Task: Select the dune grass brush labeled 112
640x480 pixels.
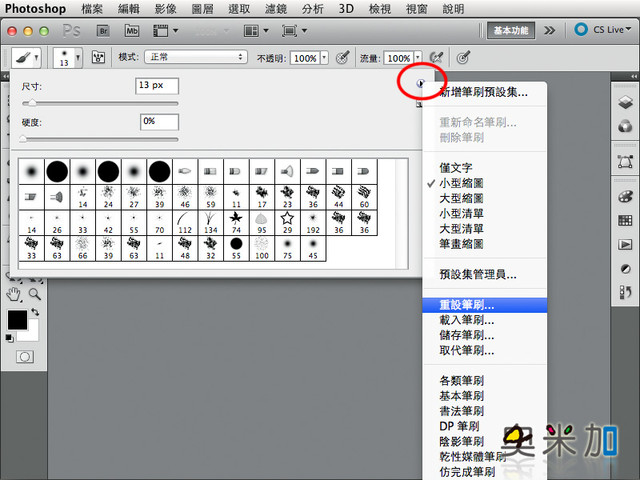Action: coord(185,223)
